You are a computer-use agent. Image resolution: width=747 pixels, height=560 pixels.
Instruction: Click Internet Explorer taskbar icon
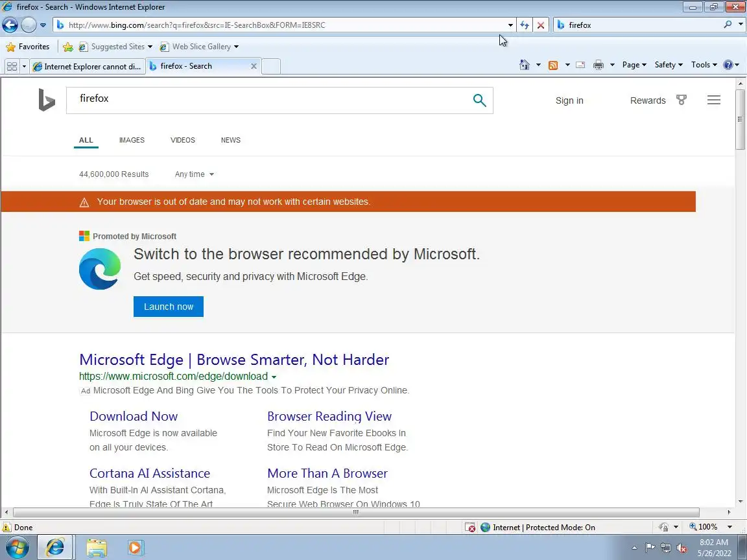click(x=55, y=548)
